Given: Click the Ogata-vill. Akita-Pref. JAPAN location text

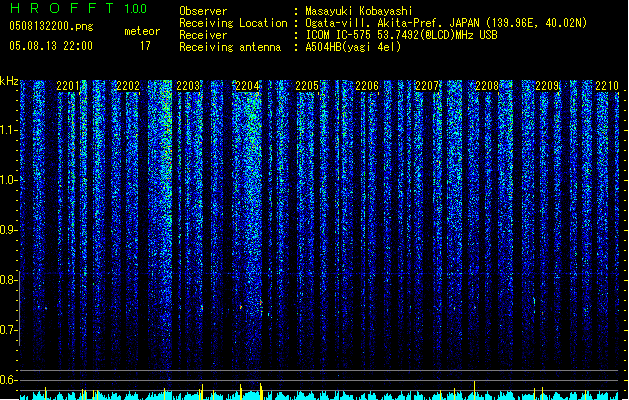Looking at the screenshot, I should (446, 23).
